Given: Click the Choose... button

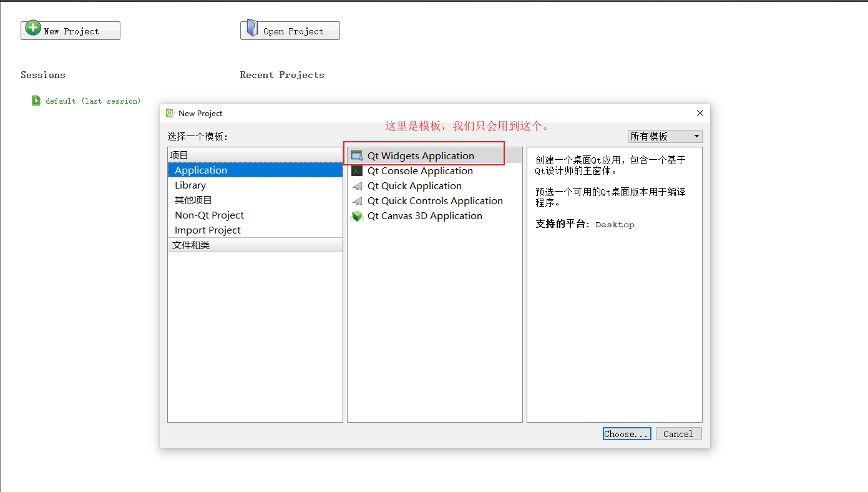Looking at the screenshot, I should [627, 434].
